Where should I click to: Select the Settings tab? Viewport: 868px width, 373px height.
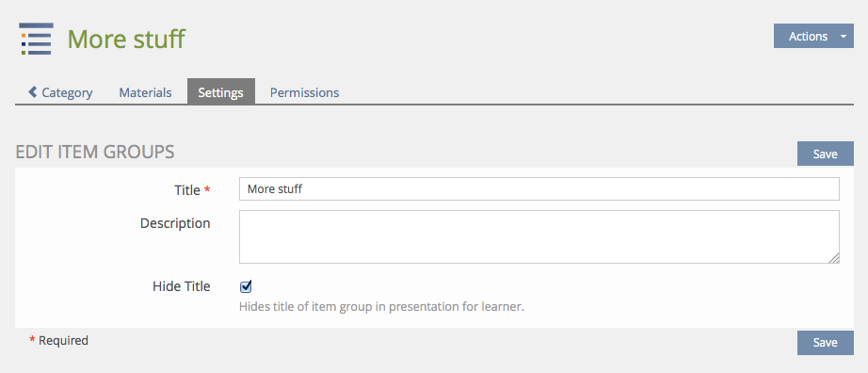[x=221, y=92]
